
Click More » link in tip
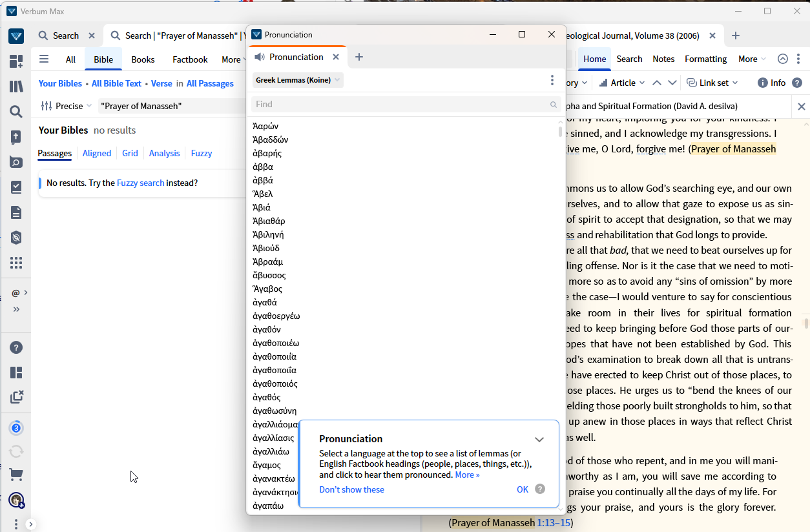coord(467,475)
